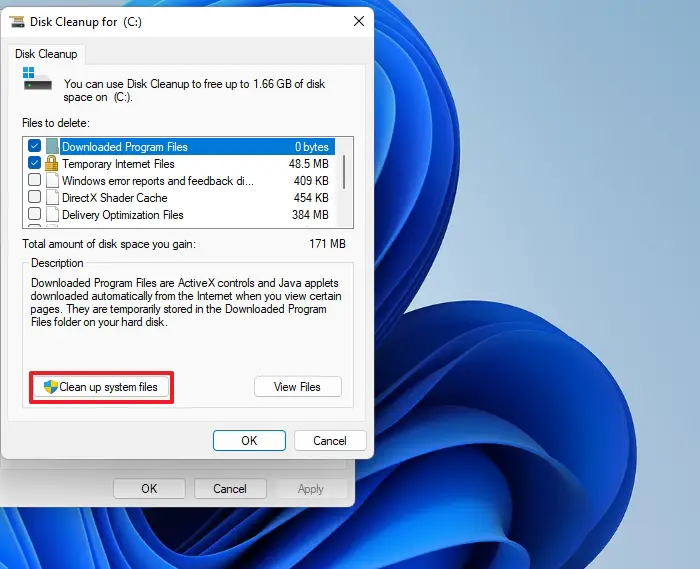Click the 48.5 MB size value
The image size is (700, 569).
click(308, 164)
